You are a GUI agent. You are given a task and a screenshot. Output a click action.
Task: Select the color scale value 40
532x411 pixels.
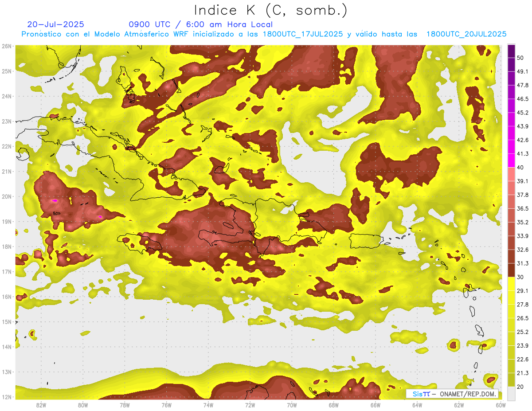(520, 167)
